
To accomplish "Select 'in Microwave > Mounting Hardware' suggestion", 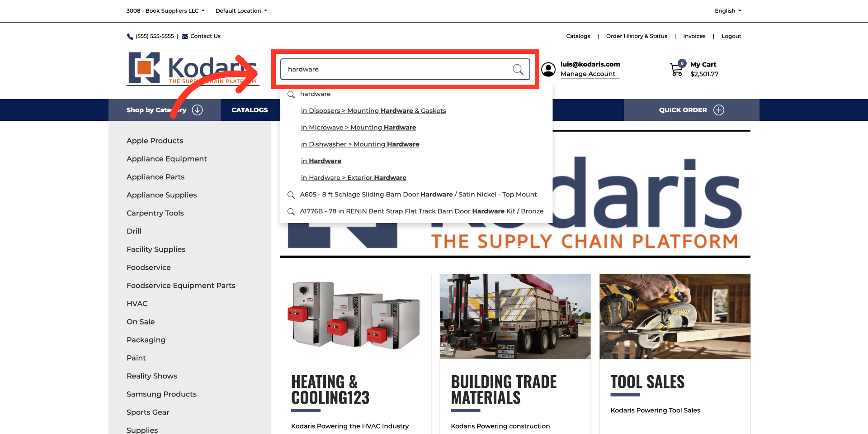I will (x=359, y=128).
